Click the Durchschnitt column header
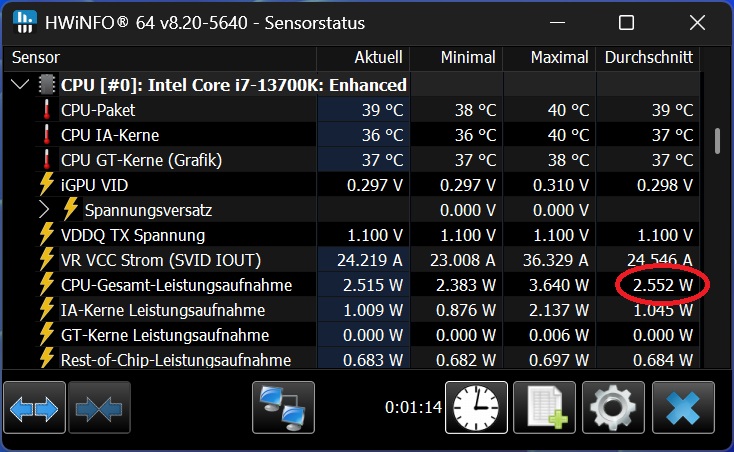Image resolution: width=734 pixels, height=452 pixels. click(x=648, y=58)
